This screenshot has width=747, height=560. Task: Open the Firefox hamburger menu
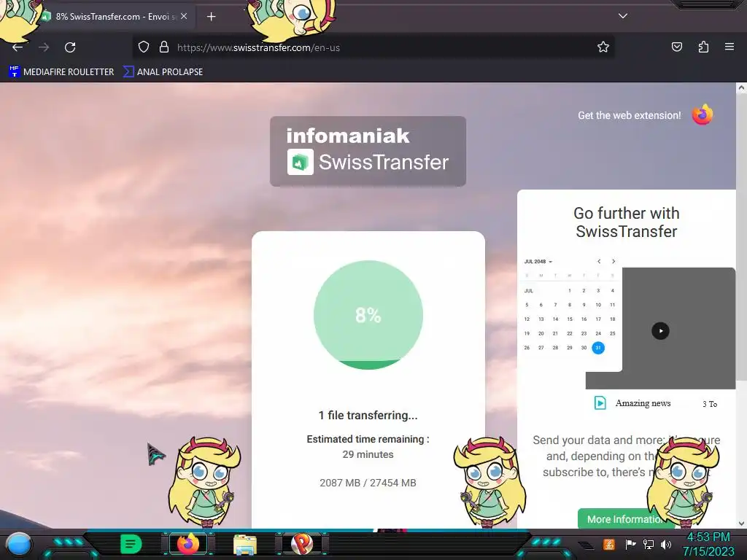tap(729, 47)
